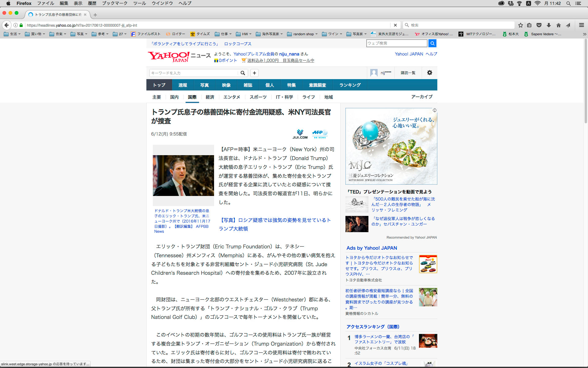
Task: Click the 購読一覧 button
Action: 408,73
